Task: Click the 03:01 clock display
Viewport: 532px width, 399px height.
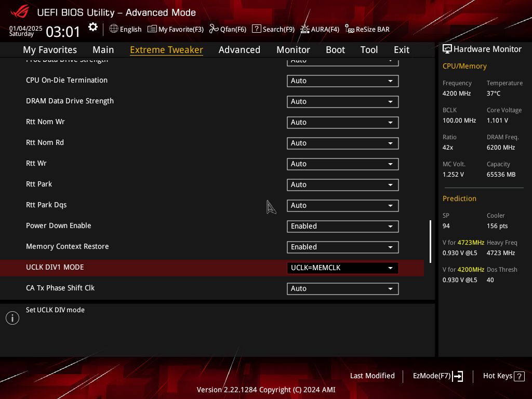Action: 63,32
